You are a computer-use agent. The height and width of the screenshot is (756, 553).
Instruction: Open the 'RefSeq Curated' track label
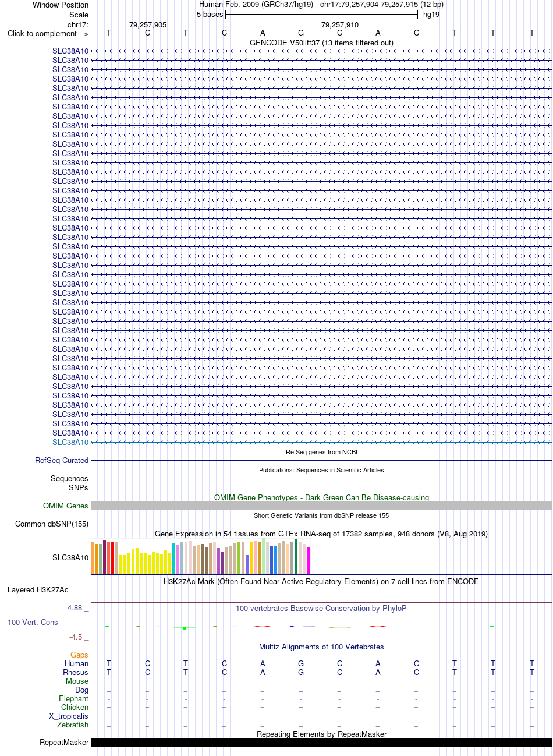[62, 460]
